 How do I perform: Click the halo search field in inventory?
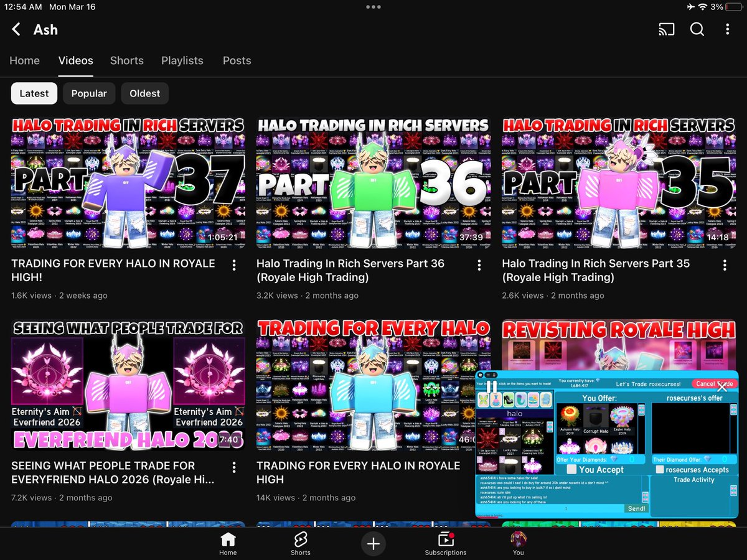coord(515,414)
